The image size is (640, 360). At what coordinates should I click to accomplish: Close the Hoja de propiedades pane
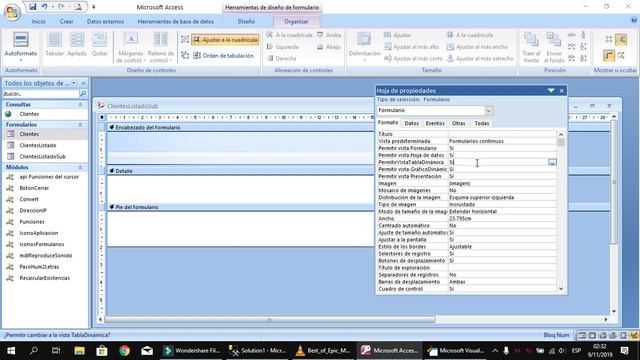(x=562, y=91)
